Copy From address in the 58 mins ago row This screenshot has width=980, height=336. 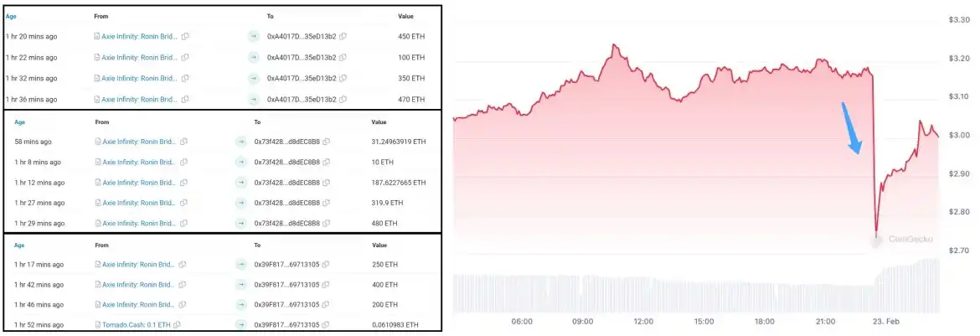click(x=183, y=142)
